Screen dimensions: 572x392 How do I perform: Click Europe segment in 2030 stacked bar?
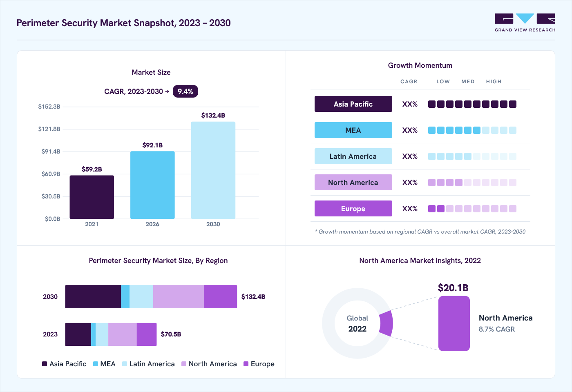point(220,297)
